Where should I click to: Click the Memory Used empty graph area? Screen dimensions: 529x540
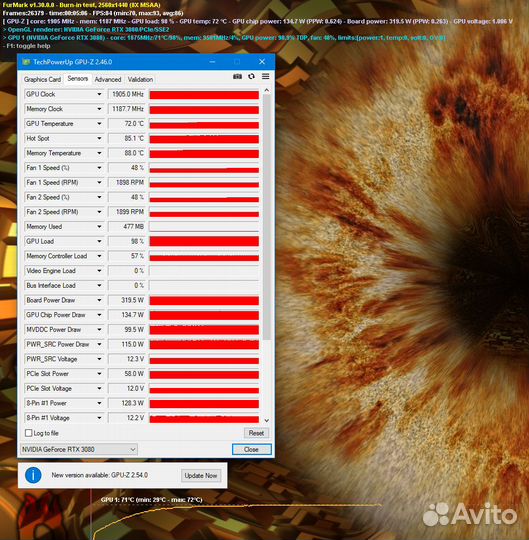tap(204, 227)
